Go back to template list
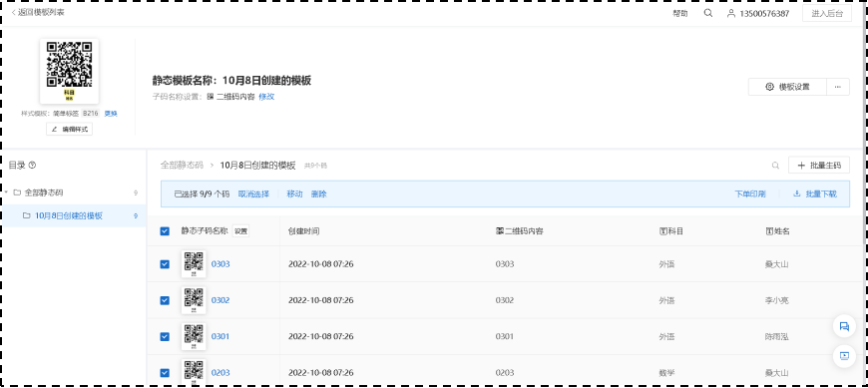 pyautogui.click(x=38, y=12)
